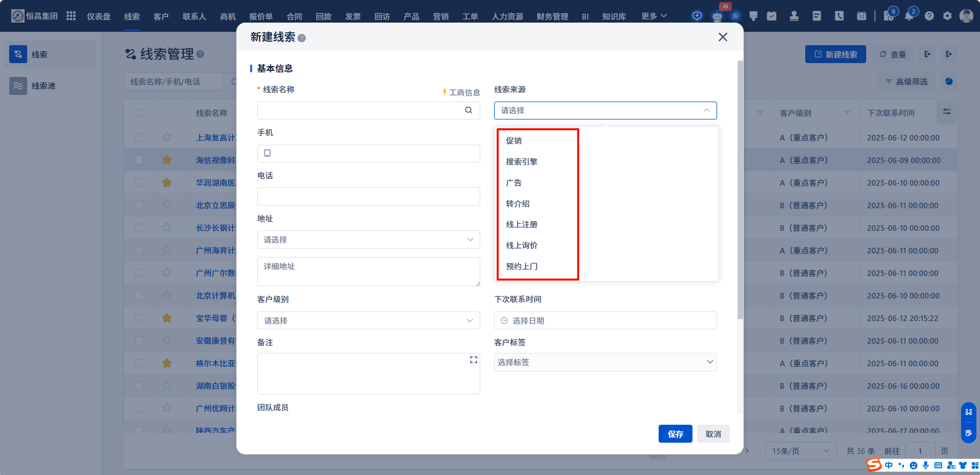Viewport: 980px width, 475px height.
Task: Click the import arrow icon next to 查重
Action: (927, 54)
